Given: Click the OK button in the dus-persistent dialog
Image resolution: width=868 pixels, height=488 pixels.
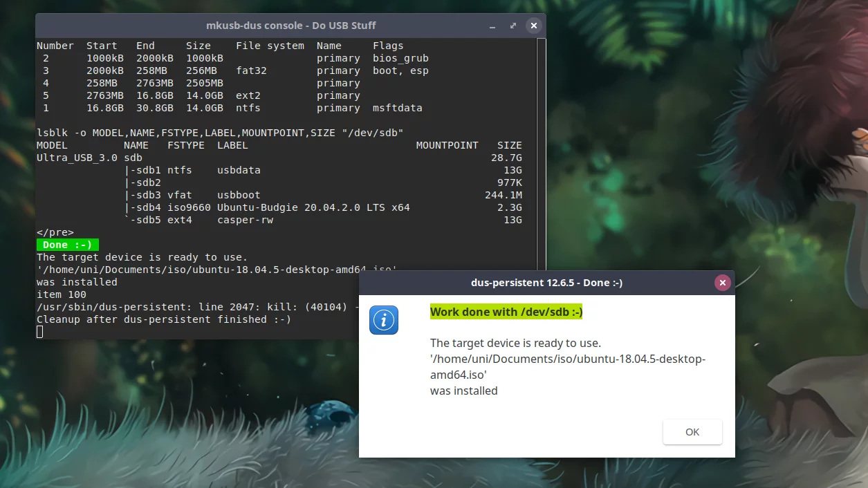Looking at the screenshot, I should point(692,431).
